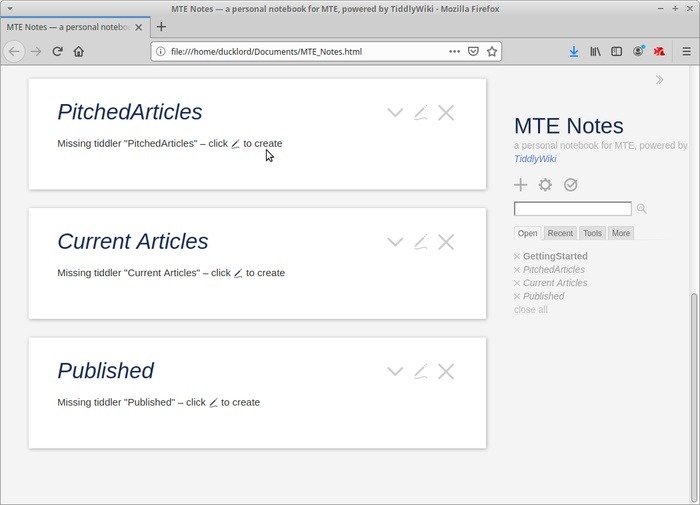Viewport: 700px width, 505px height.
Task: Go to Current Articles link in sidebar
Action: click(555, 283)
